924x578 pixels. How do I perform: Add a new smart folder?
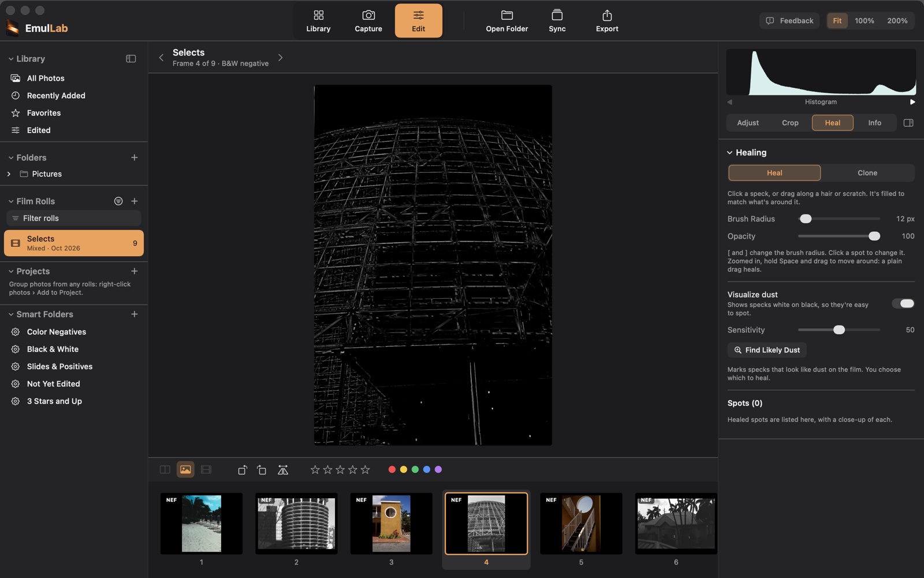point(135,314)
